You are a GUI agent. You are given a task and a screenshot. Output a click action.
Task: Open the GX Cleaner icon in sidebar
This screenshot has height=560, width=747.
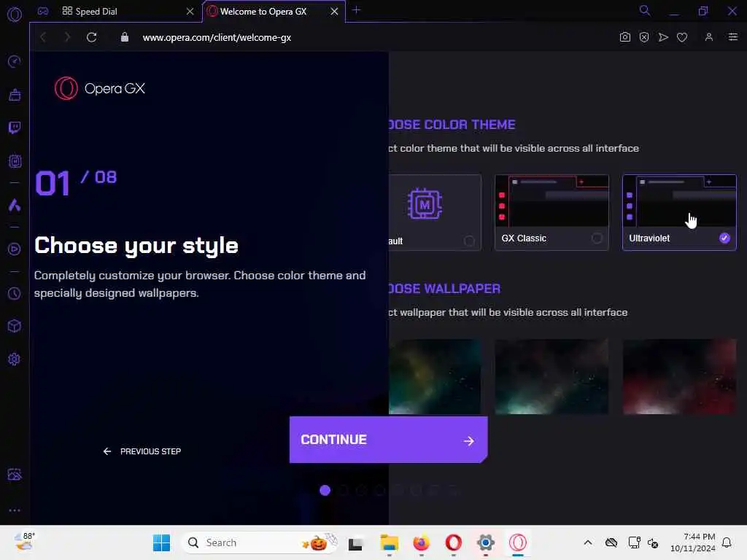[x=15, y=95]
